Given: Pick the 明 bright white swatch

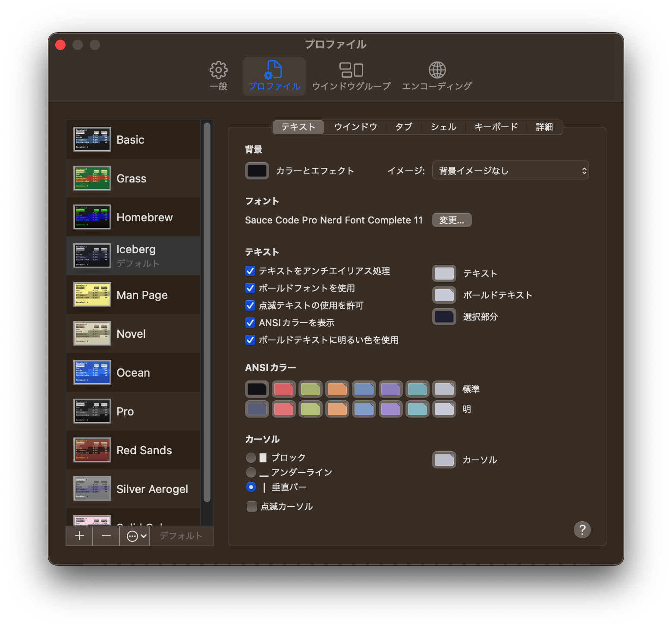Looking at the screenshot, I should point(444,409).
